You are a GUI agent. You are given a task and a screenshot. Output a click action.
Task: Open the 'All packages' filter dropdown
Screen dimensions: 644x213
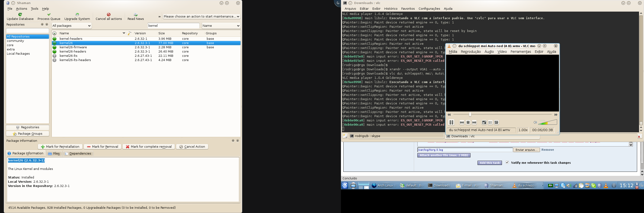pyautogui.click(x=72, y=26)
